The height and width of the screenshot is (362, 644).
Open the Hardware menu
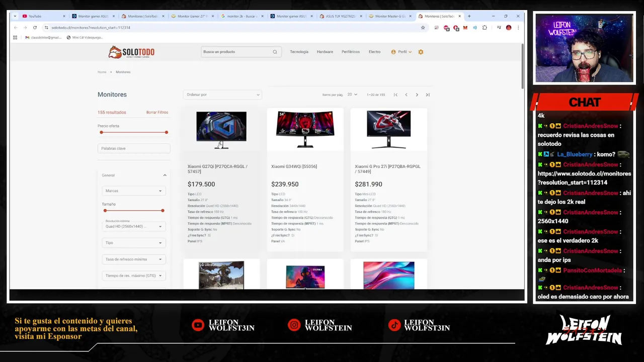[x=325, y=52]
